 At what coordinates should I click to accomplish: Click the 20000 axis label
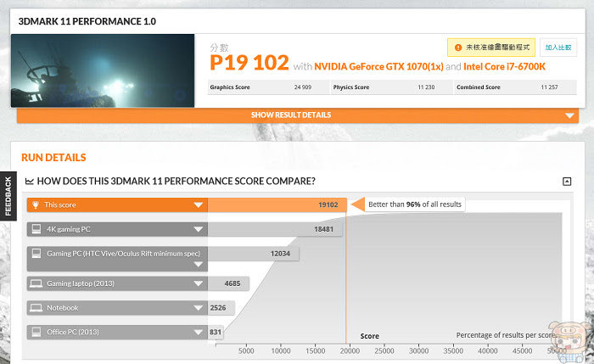click(x=350, y=350)
